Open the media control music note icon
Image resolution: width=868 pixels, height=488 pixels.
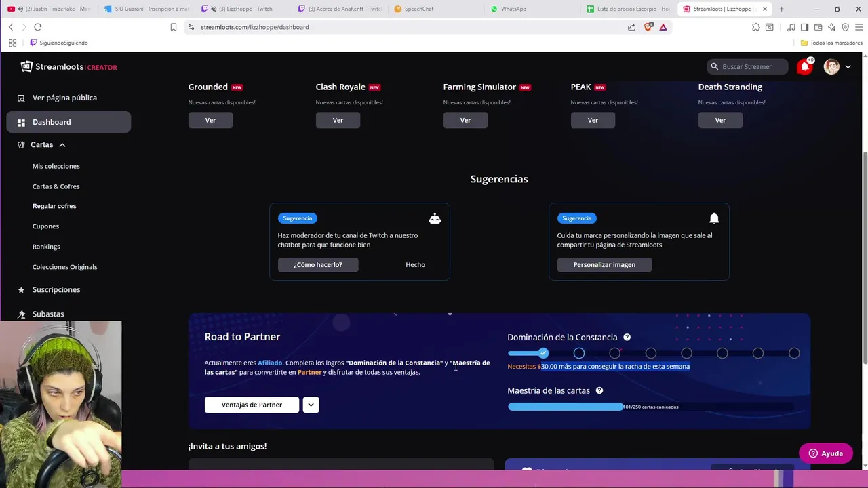791,27
